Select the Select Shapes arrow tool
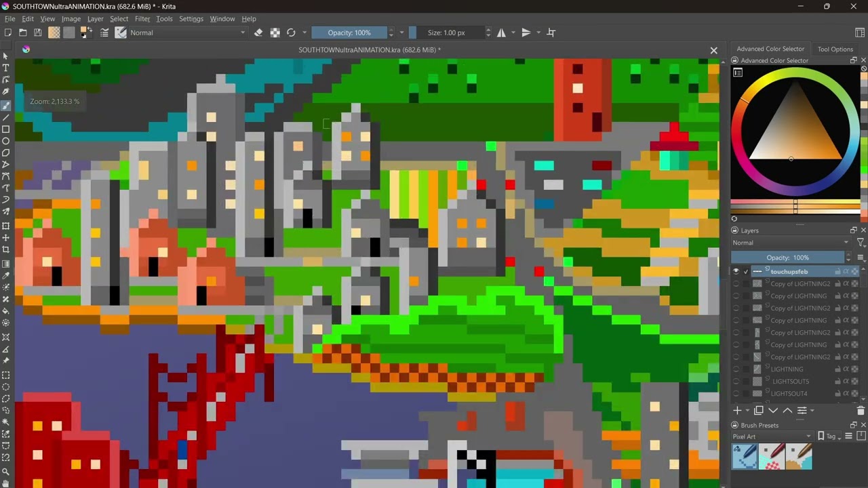Screen dimensions: 868x488 tap(5, 56)
